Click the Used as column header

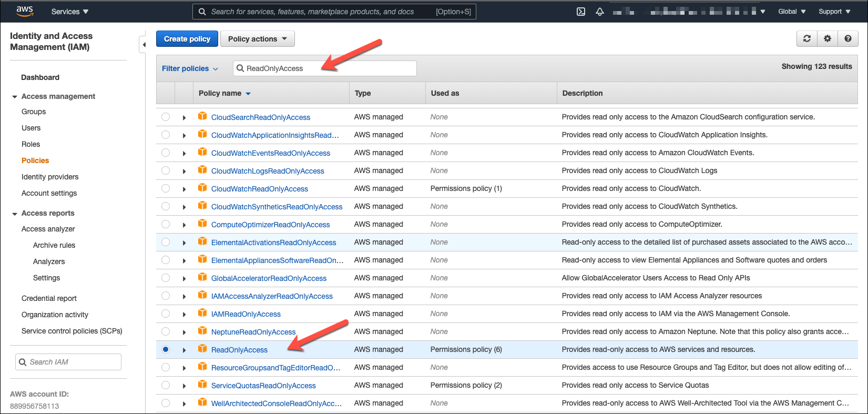[445, 93]
